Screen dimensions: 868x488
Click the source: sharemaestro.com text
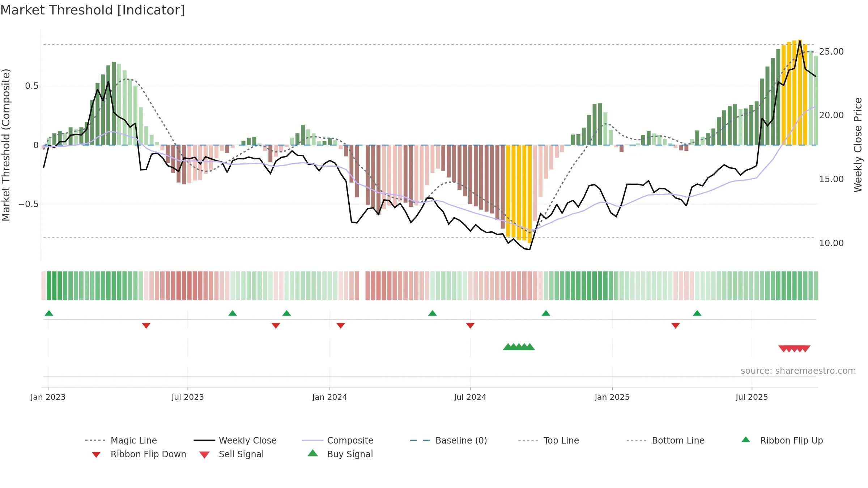tap(798, 371)
